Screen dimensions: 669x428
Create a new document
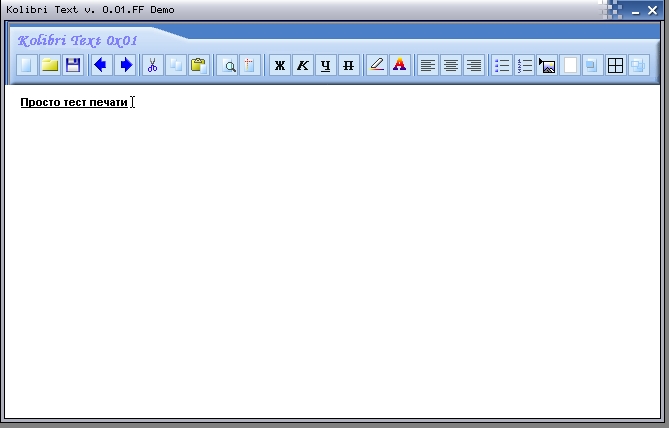(x=26, y=65)
